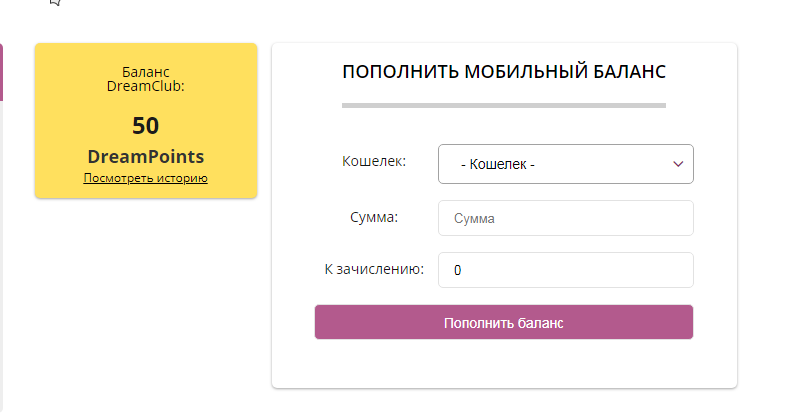Focus the Сумма amount input field

pyautogui.click(x=565, y=218)
